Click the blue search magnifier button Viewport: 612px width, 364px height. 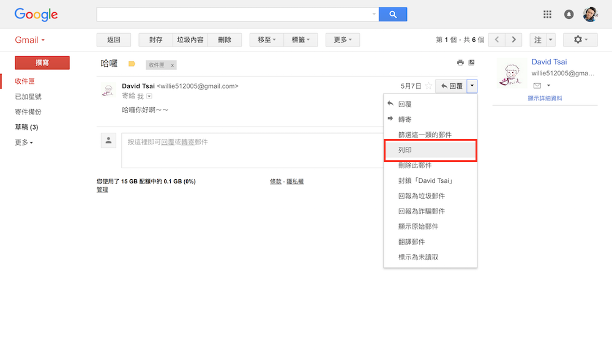pyautogui.click(x=393, y=15)
